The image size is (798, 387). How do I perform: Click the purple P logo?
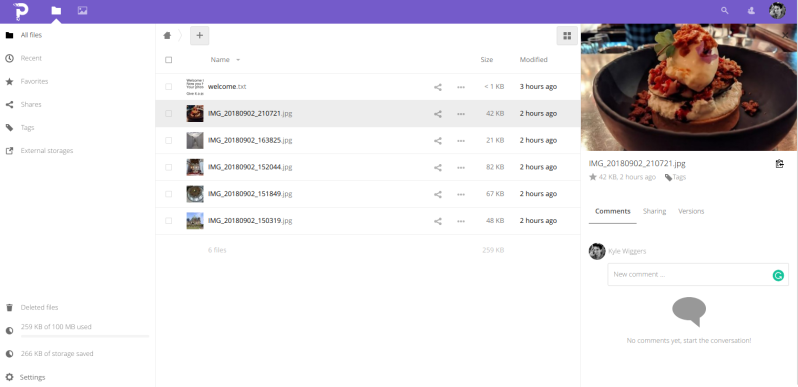(x=21, y=11)
